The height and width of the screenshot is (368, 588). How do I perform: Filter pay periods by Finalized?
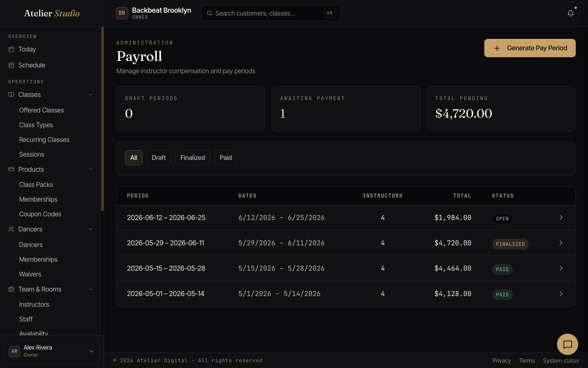pyautogui.click(x=193, y=158)
